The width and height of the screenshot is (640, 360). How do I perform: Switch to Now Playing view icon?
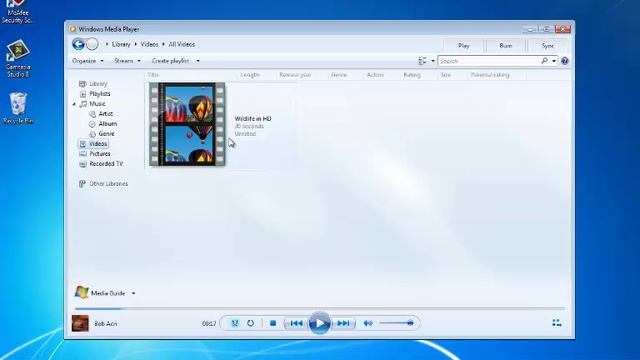(556, 323)
